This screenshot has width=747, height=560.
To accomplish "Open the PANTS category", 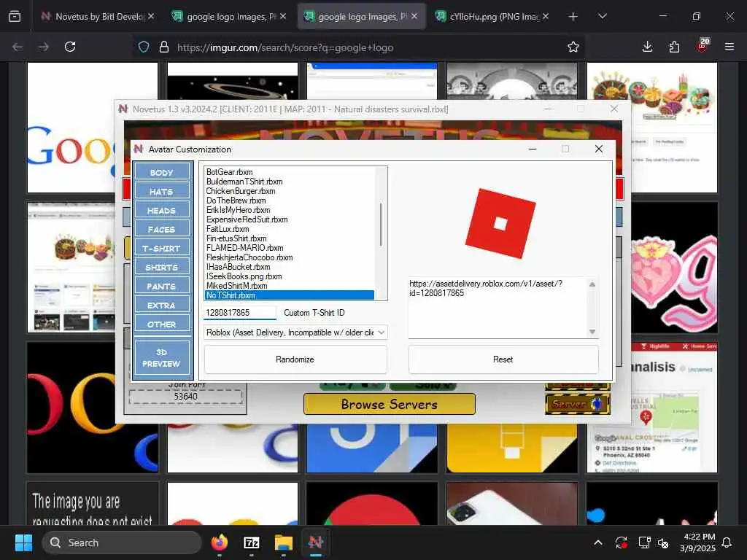I will (x=161, y=287).
